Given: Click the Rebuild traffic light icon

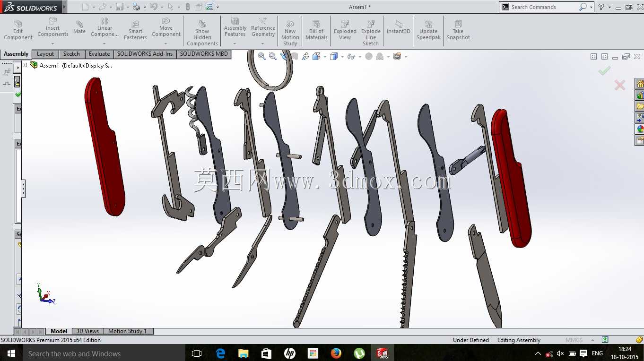Looking at the screenshot, I should coord(188,7).
